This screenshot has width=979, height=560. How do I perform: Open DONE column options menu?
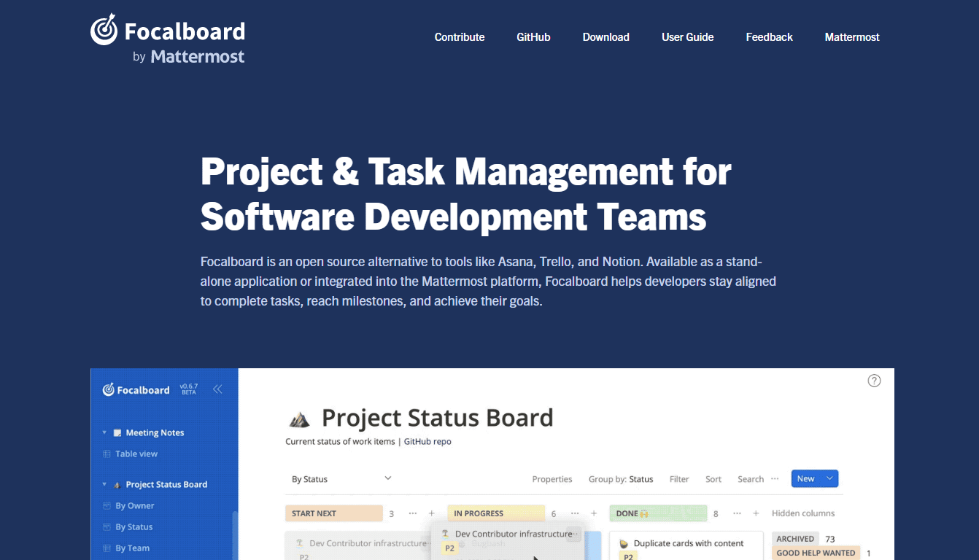[738, 513]
